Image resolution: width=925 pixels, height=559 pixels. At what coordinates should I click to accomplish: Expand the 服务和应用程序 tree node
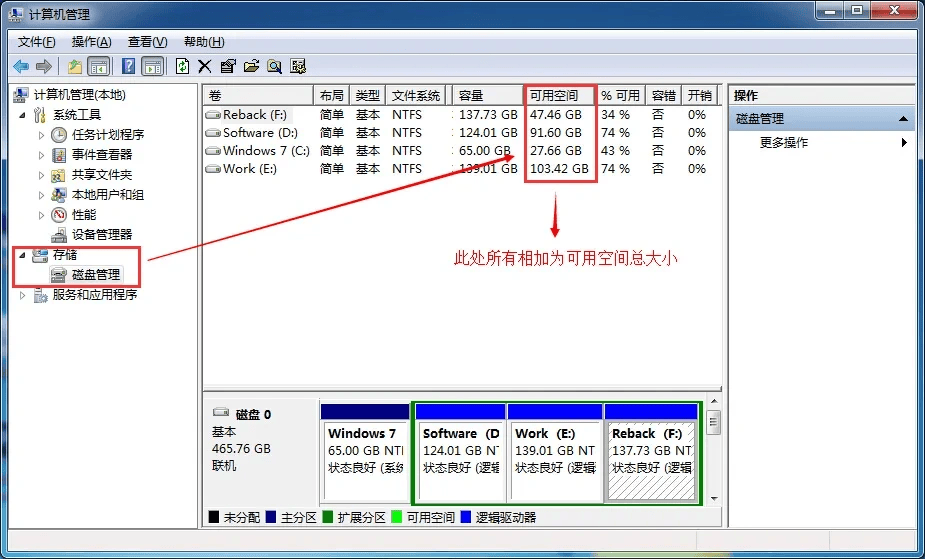(22, 296)
